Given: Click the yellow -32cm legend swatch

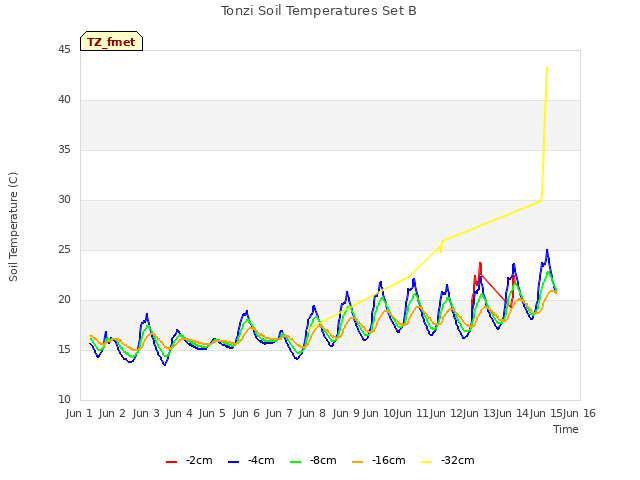Looking at the screenshot, I should tap(427, 462).
